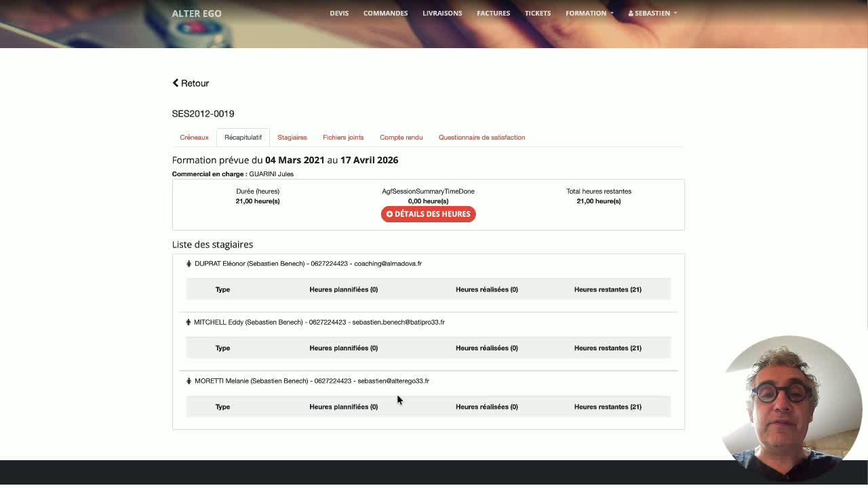Go to the Compte rendu tab
The width and height of the screenshot is (868, 488).
pyautogui.click(x=401, y=138)
